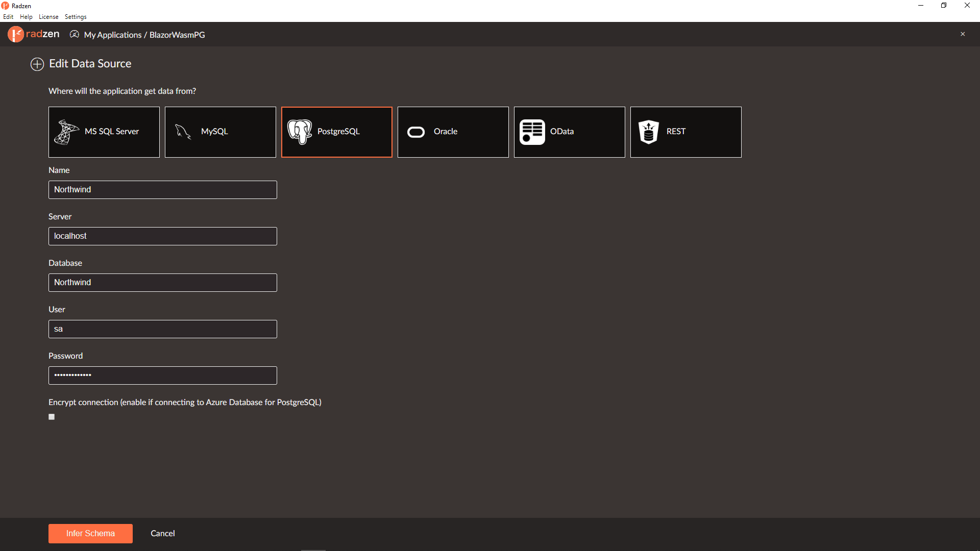Focus the User input containing sa
980x551 pixels.
pyautogui.click(x=163, y=329)
